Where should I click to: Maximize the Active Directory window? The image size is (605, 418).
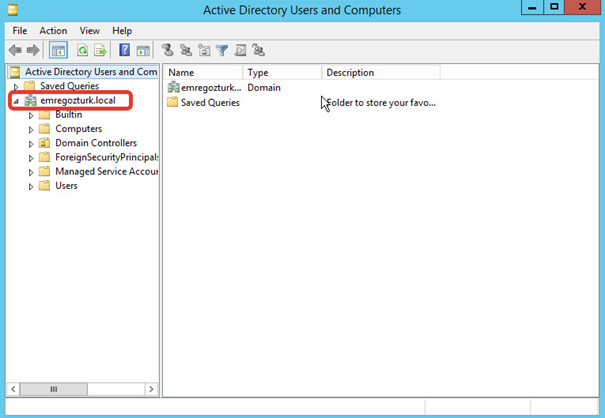(x=554, y=7)
